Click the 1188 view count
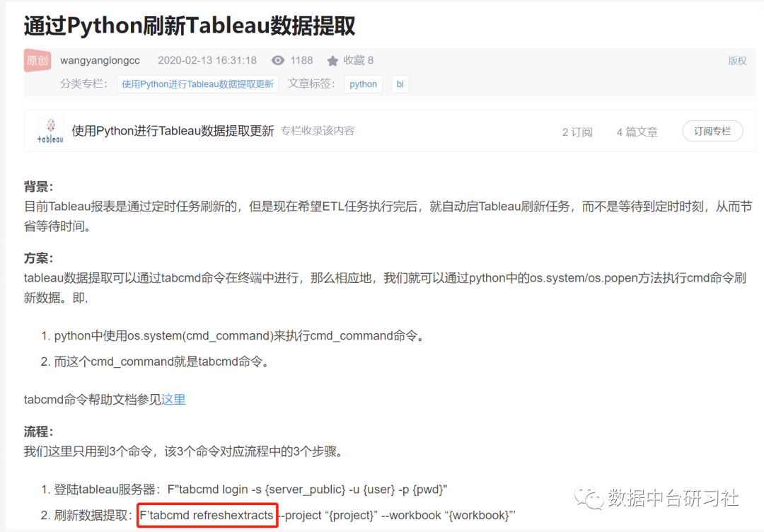 [301, 60]
